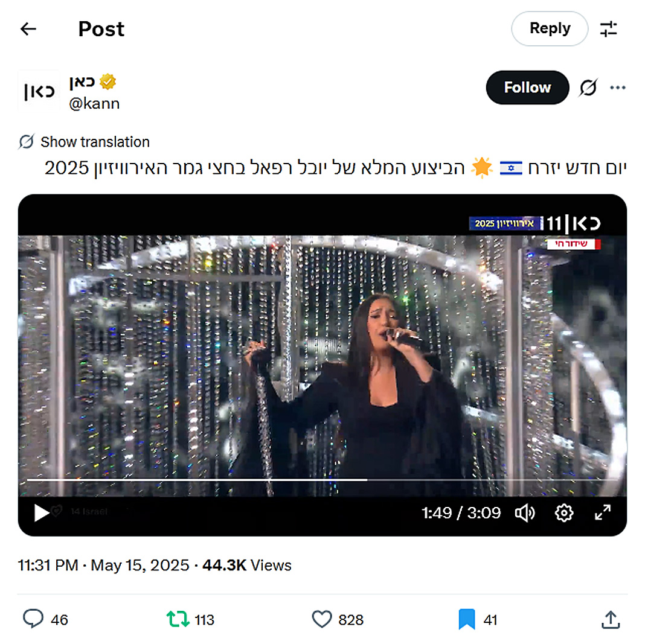The width and height of the screenshot is (645, 644).
Task: Like the post with the heart icon
Action: pos(322,619)
